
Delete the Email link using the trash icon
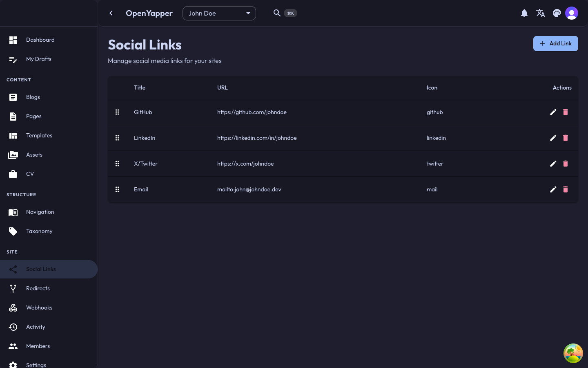pos(566,189)
